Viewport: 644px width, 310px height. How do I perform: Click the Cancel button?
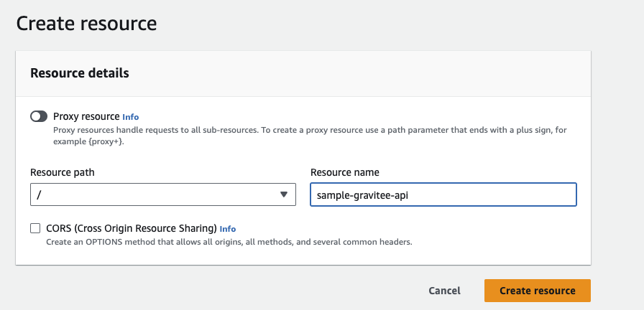[x=444, y=291]
